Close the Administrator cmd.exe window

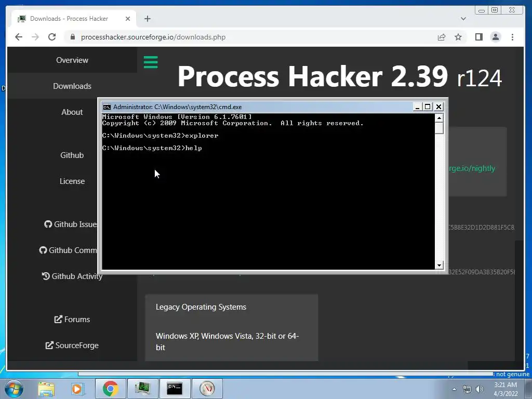(x=438, y=107)
